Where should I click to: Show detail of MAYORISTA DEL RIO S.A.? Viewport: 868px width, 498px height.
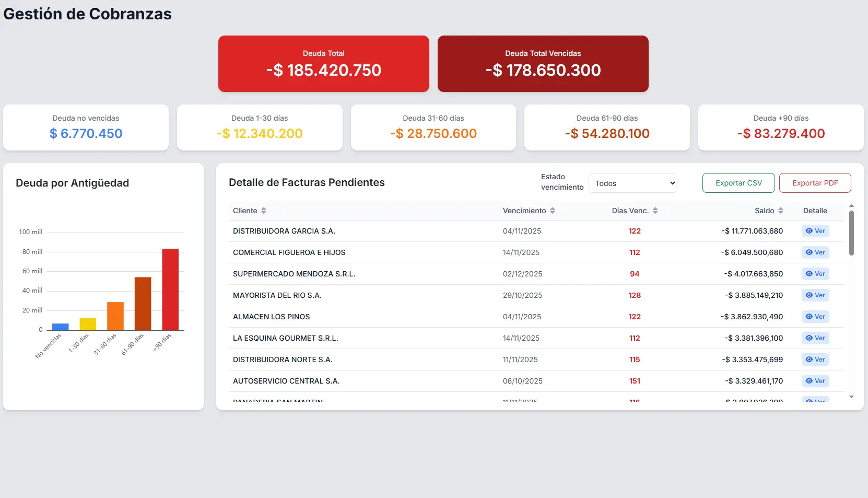[x=815, y=295]
